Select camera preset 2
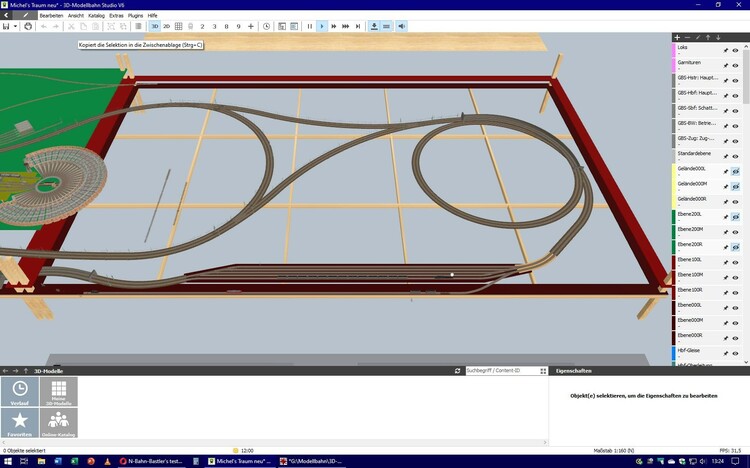The image size is (750, 468). [202, 26]
